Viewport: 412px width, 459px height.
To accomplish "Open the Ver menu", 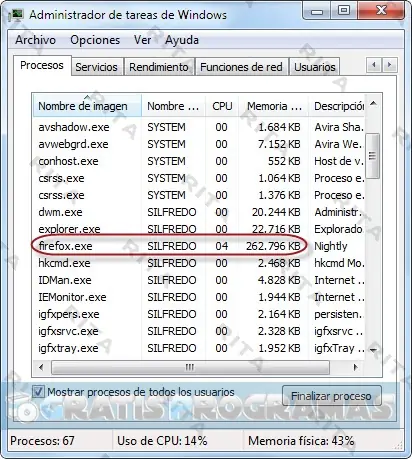I will [x=142, y=40].
